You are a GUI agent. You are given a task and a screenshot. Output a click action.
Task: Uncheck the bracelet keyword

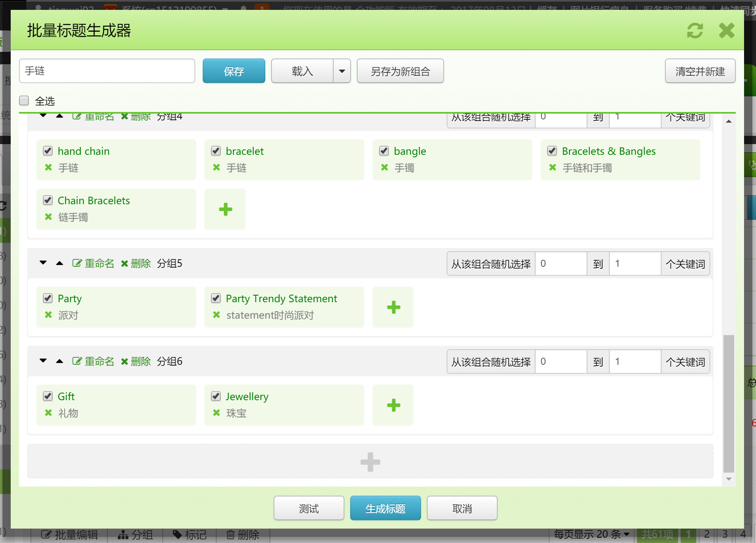tap(216, 151)
